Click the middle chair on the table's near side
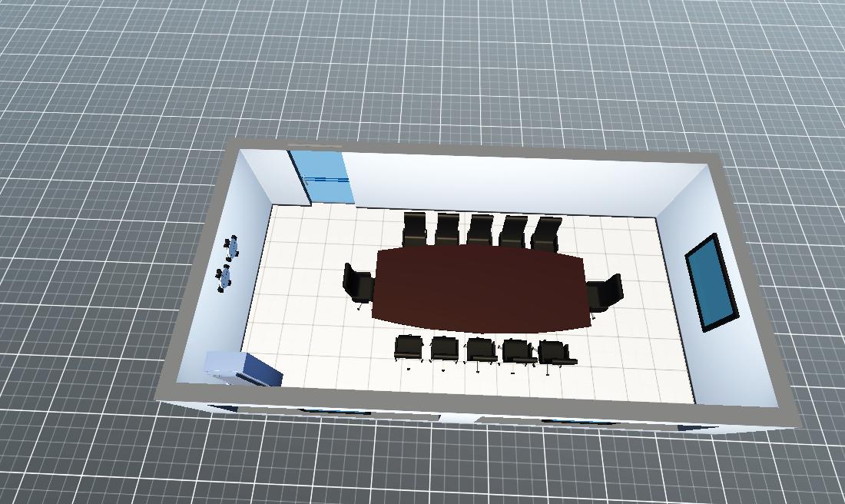 482,350
